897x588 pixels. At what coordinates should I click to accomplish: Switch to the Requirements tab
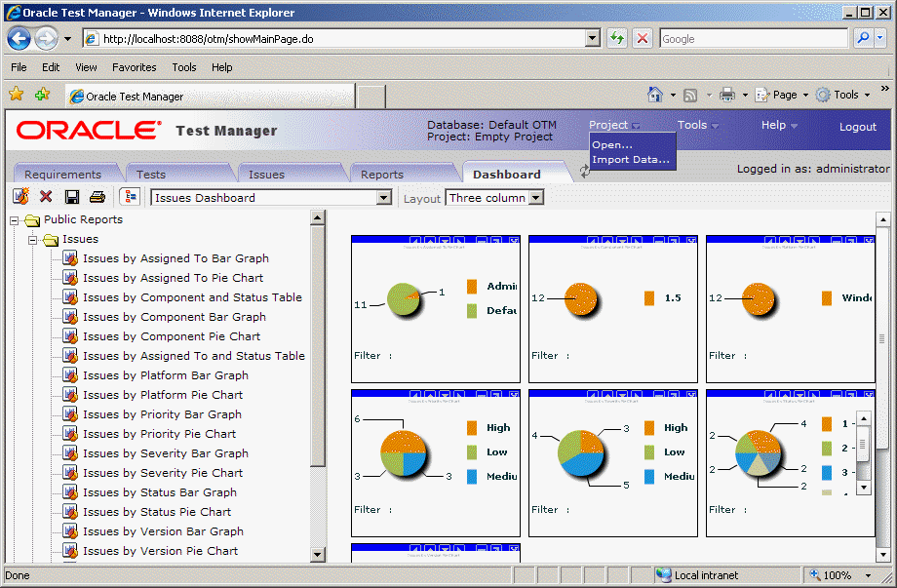63,174
